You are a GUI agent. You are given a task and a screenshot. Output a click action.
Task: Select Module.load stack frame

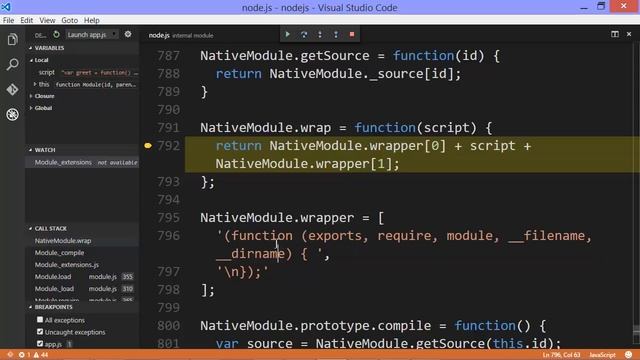(x=82, y=276)
